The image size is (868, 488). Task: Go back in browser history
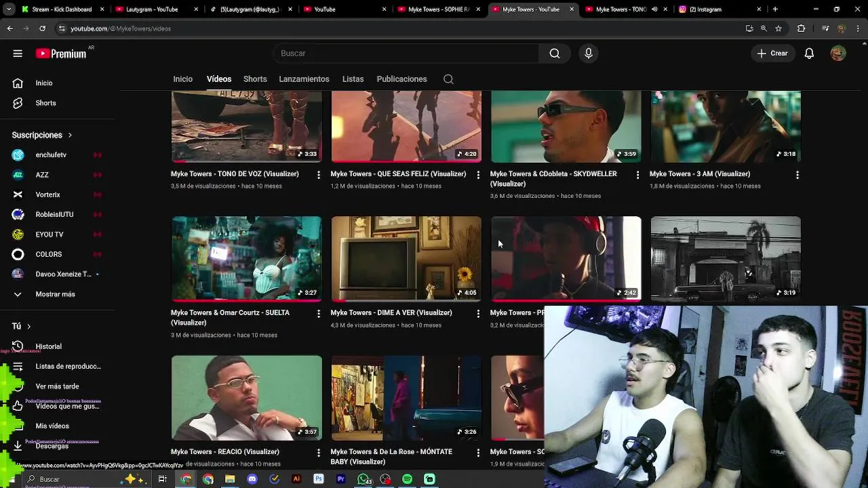[x=9, y=28]
